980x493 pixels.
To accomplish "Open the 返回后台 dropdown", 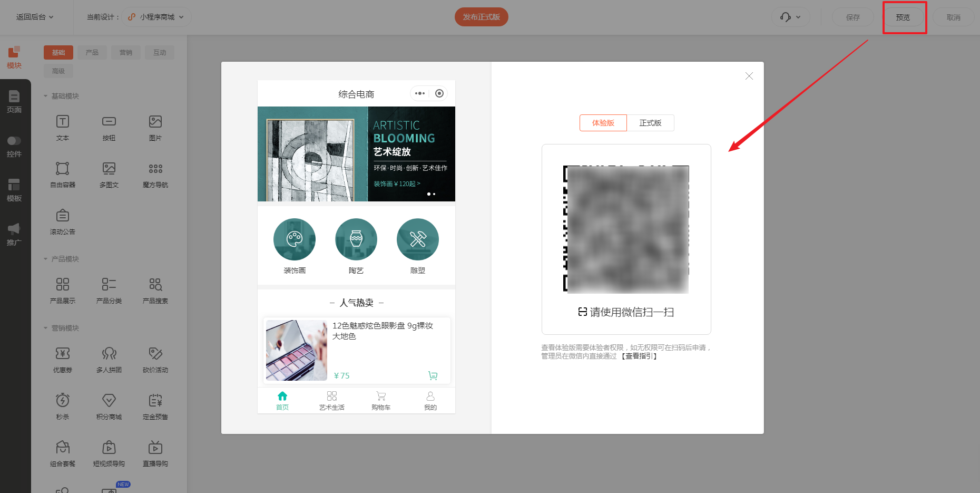I will (35, 17).
